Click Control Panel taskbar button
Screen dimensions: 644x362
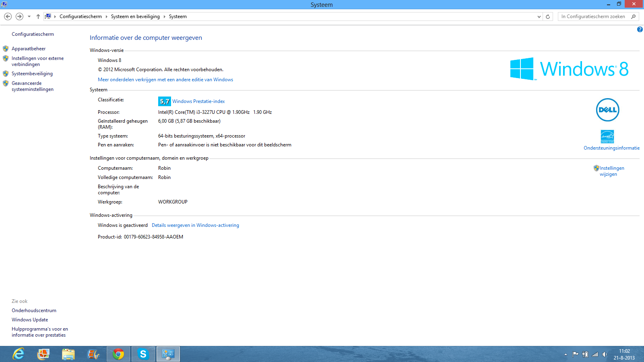point(168,354)
